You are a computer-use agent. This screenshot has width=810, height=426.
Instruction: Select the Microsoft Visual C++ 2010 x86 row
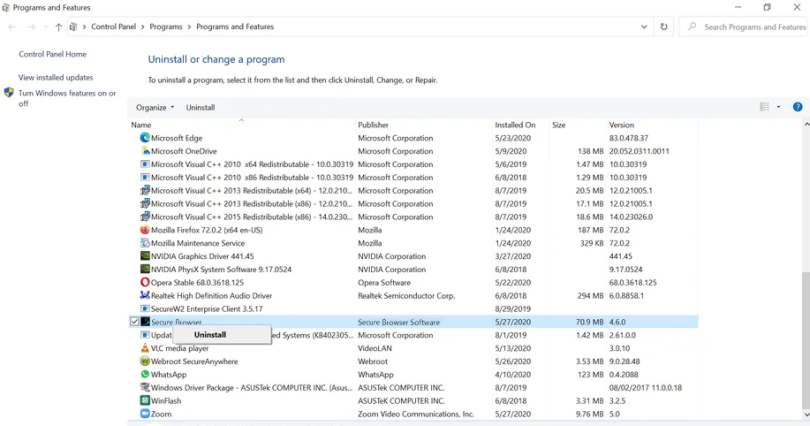(x=413, y=177)
